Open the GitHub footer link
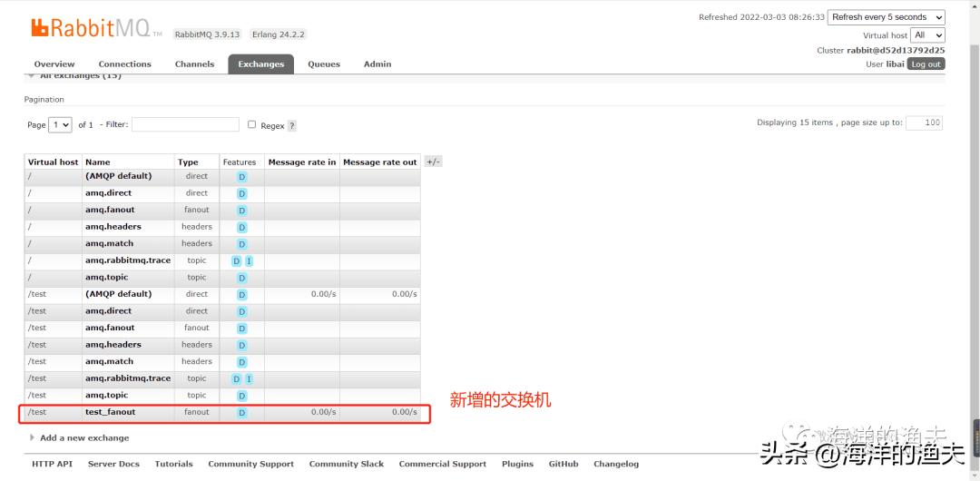980x481 pixels. (x=563, y=464)
